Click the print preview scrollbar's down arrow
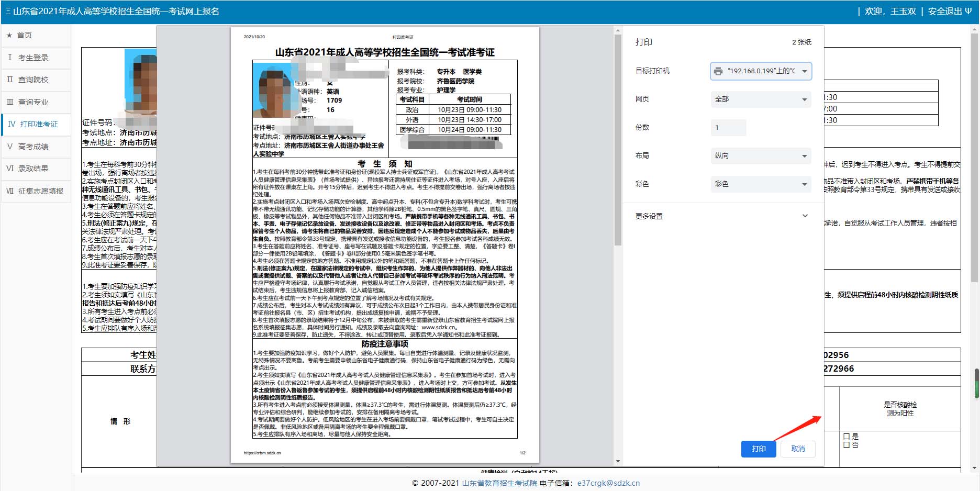The width and height of the screenshot is (980, 491). [618, 461]
